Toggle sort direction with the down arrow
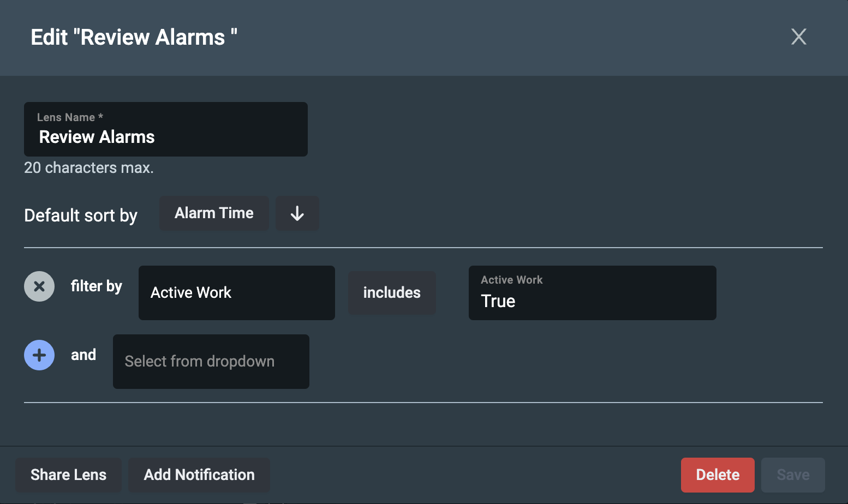 click(297, 213)
